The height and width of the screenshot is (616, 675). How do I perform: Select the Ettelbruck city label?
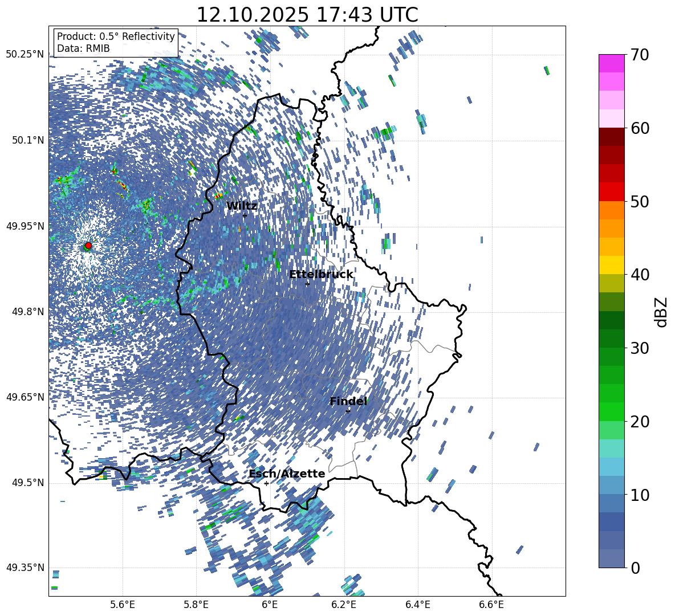[x=321, y=275]
